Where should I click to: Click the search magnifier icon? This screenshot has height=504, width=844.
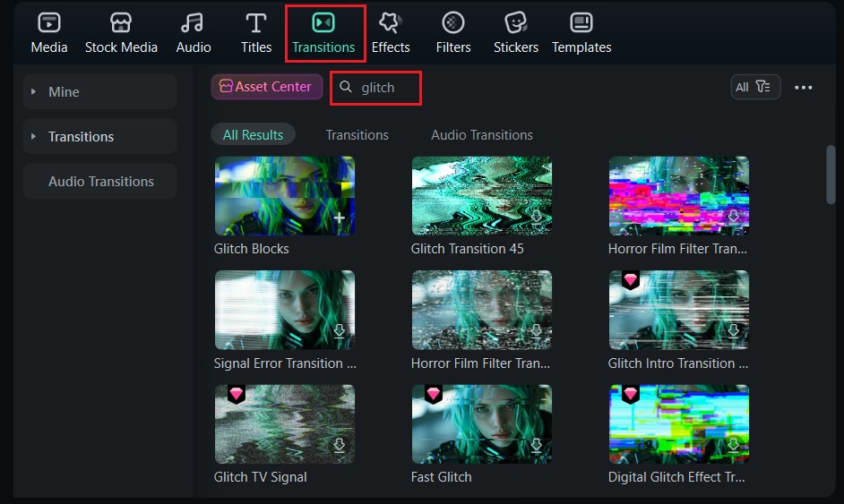346,87
